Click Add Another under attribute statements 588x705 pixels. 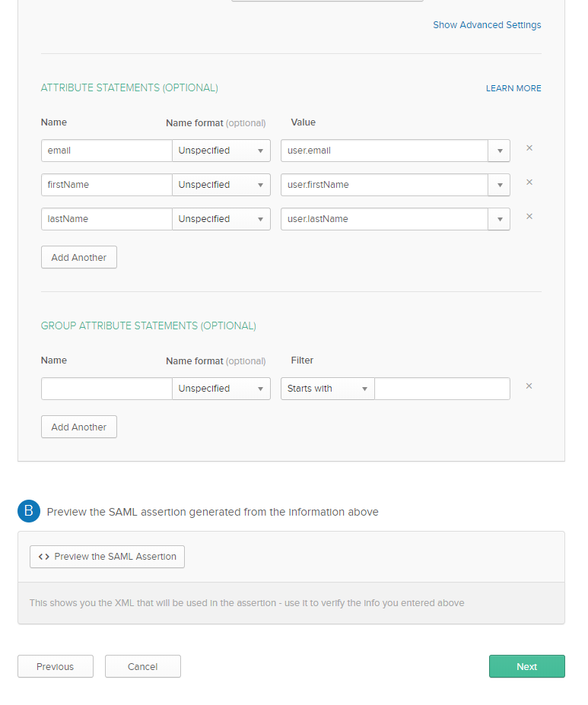click(x=79, y=257)
